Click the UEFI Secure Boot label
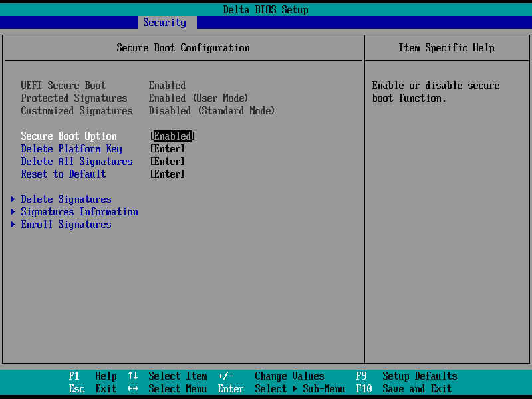 coord(63,86)
